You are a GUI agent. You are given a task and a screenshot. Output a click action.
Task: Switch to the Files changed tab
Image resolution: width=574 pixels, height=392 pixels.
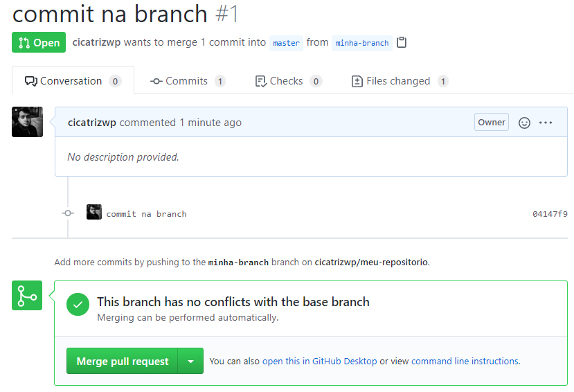(400, 81)
